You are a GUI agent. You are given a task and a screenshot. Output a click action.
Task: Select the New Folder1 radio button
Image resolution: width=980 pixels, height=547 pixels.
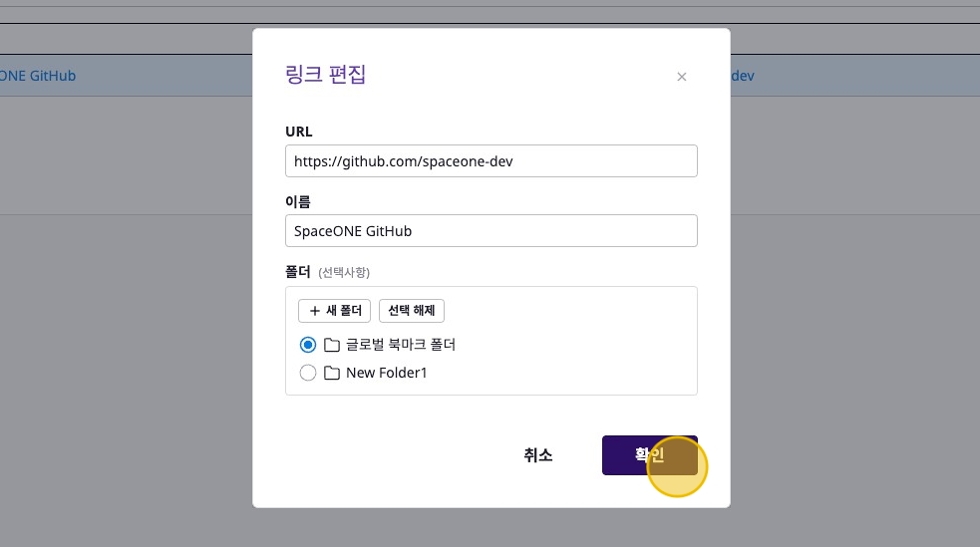point(308,374)
